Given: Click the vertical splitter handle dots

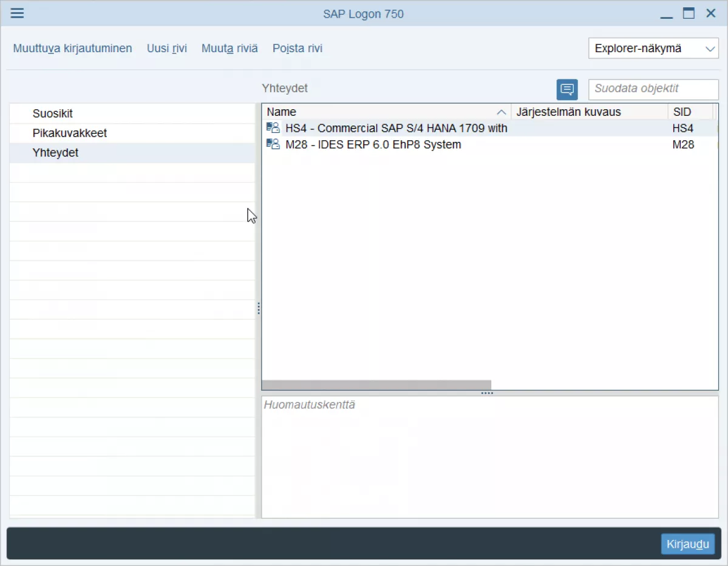Looking at the screenshot, I should [x=258, y=308].
